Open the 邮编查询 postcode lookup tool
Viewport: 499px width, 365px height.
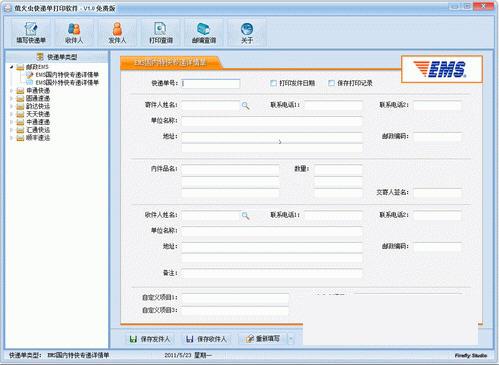(x=204, y=33)
